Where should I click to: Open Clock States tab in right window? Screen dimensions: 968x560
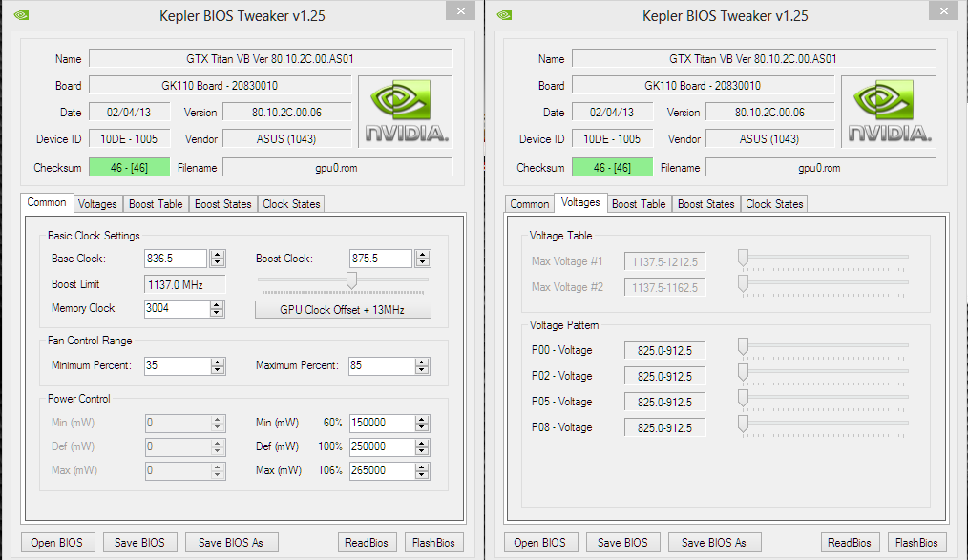[774, 204]
